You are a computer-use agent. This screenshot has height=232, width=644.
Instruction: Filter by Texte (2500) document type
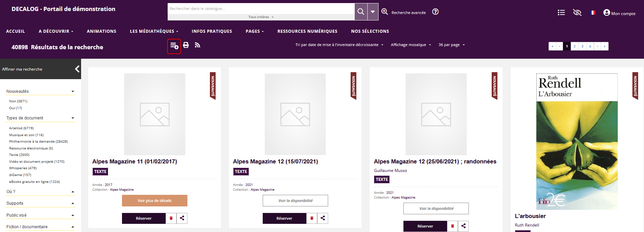pyautogui.click(x=19, y=155)
